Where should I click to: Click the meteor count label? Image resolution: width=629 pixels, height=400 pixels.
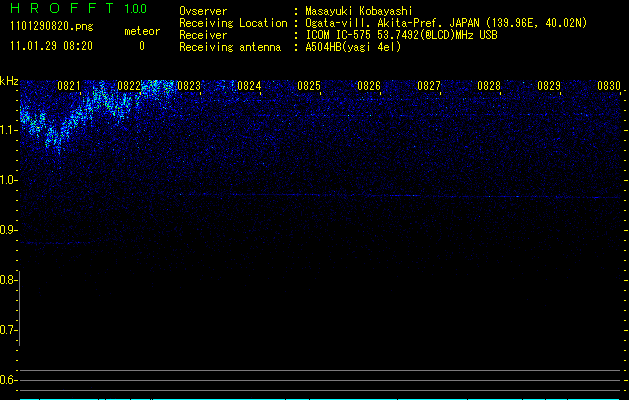pyautogui.click(x=142, y=31)
